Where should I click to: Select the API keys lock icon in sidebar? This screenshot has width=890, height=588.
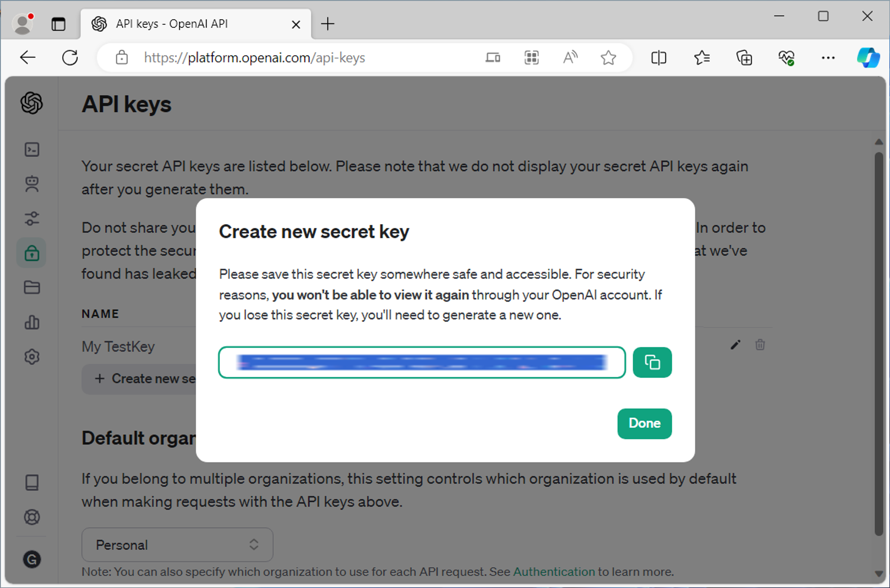point(32,253)
